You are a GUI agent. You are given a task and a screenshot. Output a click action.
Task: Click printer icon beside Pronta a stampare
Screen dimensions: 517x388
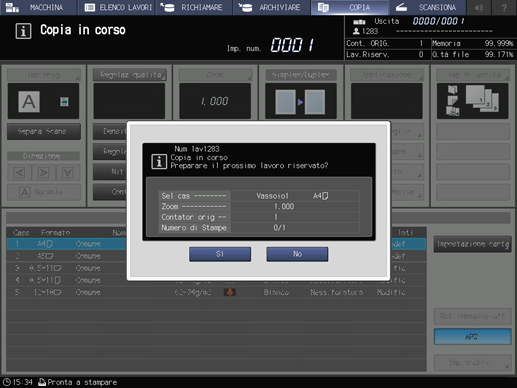pos(42,382)
